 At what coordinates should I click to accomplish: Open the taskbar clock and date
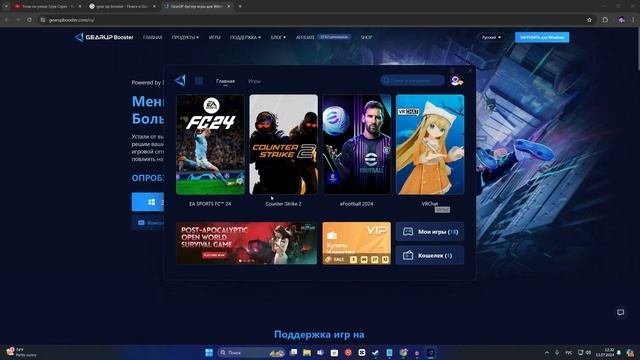coord(606,352)
